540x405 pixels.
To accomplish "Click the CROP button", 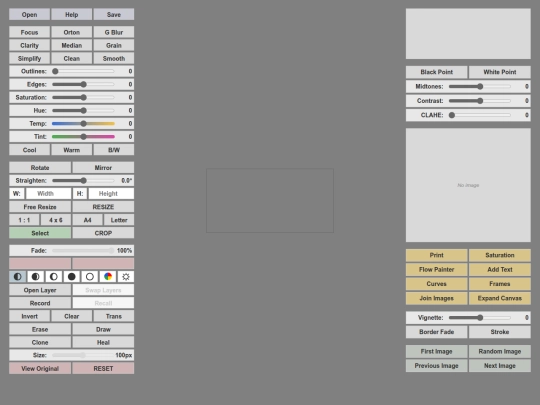I will click(x=103, y=233).
